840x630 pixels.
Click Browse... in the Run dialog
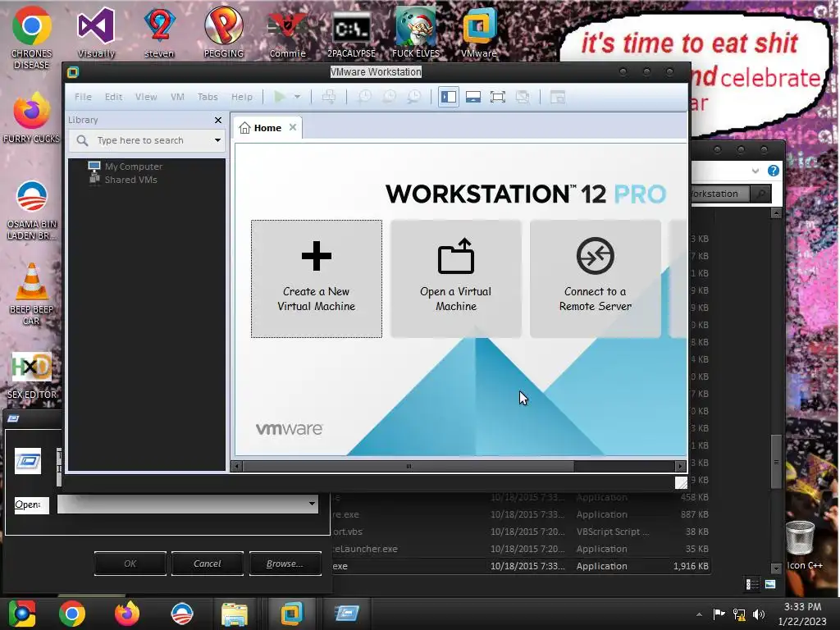[x=285, y=564]
